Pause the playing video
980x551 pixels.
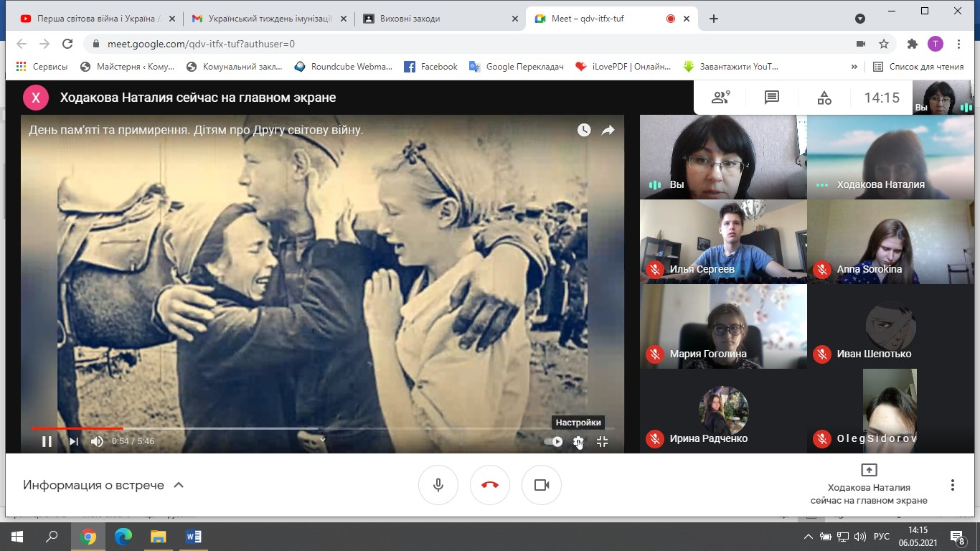[47, 442]
